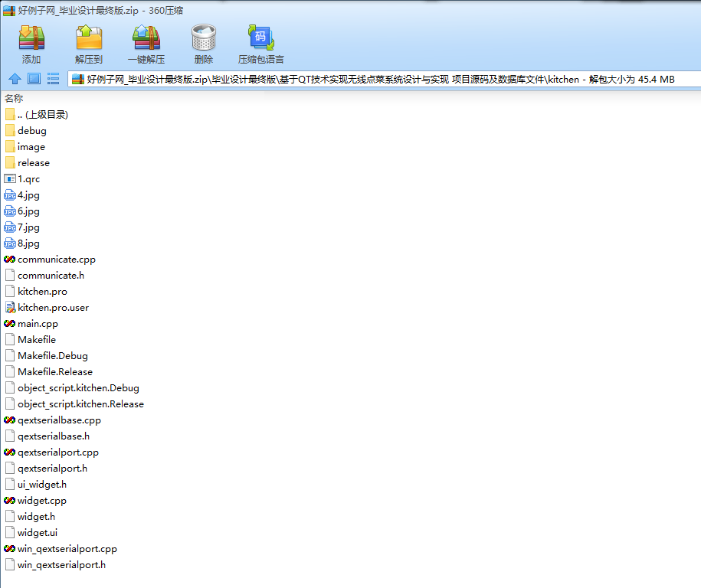Select the 4.jpg image file icon
The width and height of the screenshot is (701, 588).
tap(10, 194)
